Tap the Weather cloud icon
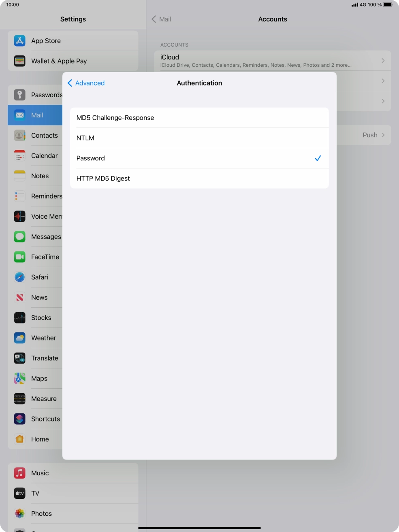This screenshot has width=399, height=532. (x=19, y=338)
